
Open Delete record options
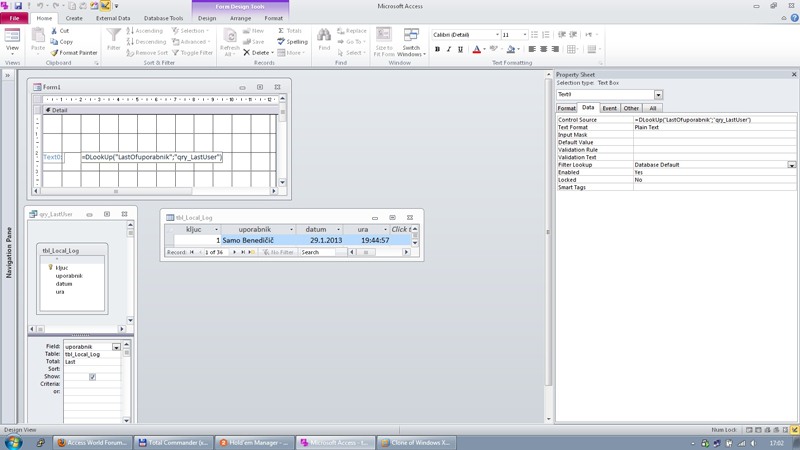coord(270,53)
